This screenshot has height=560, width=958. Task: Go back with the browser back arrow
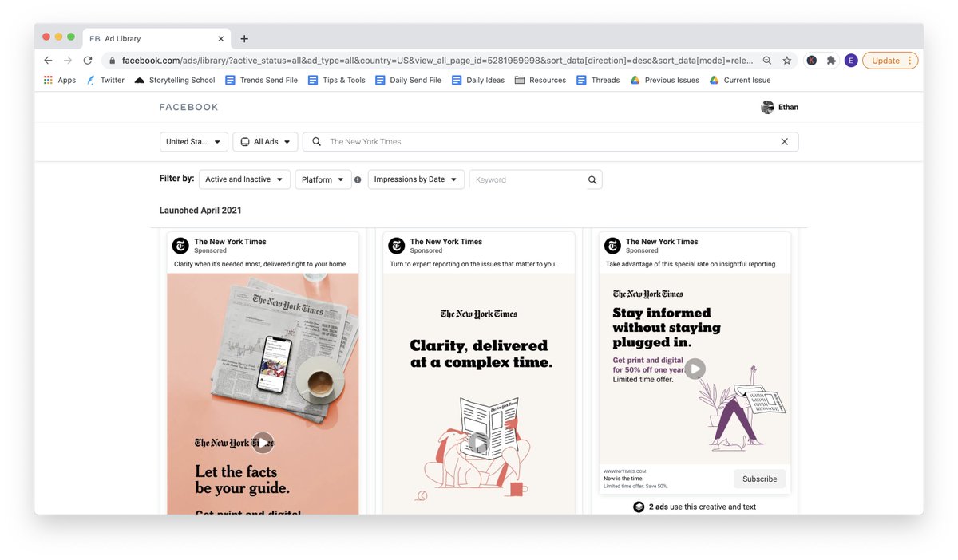point(48,61)
